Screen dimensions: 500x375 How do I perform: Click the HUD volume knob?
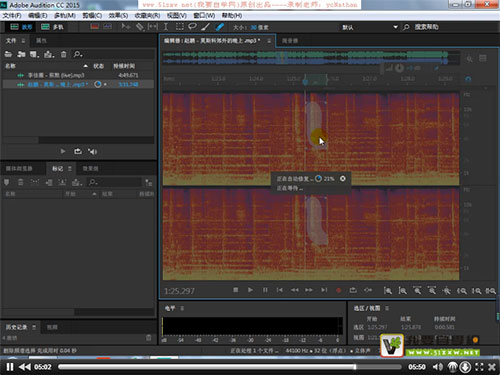400,68
